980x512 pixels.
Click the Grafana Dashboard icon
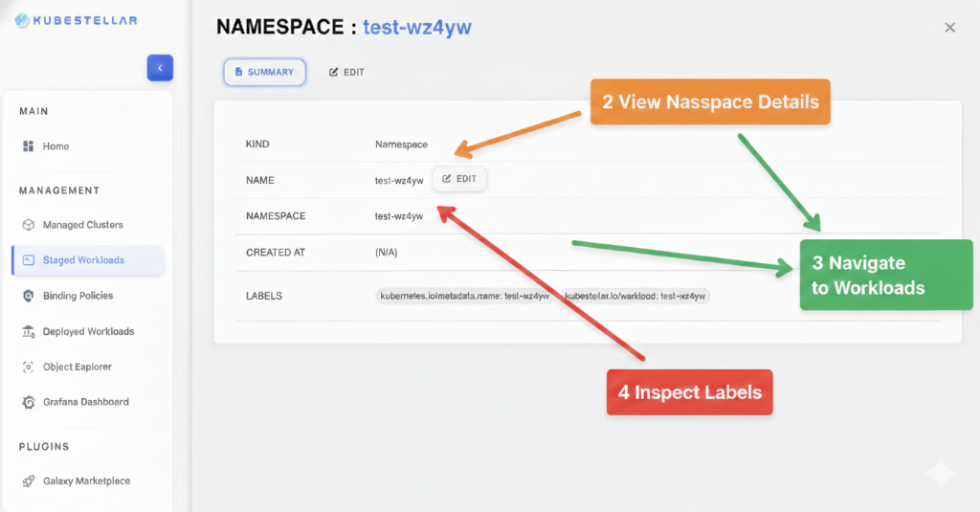tap(28, 402)
